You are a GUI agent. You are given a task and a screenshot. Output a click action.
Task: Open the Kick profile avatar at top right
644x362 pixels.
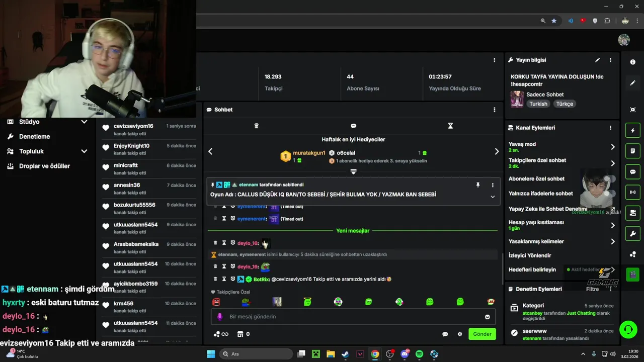point(624,40)
